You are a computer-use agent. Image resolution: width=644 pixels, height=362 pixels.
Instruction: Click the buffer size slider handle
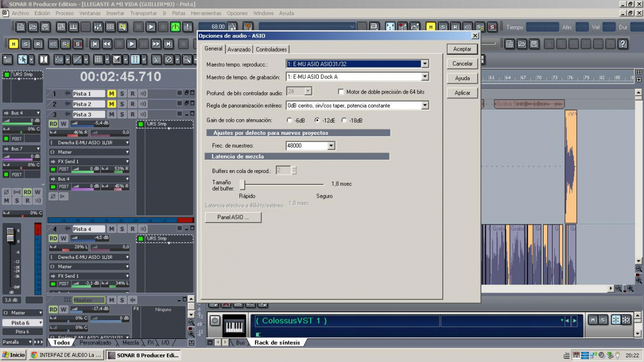(243, 184)
